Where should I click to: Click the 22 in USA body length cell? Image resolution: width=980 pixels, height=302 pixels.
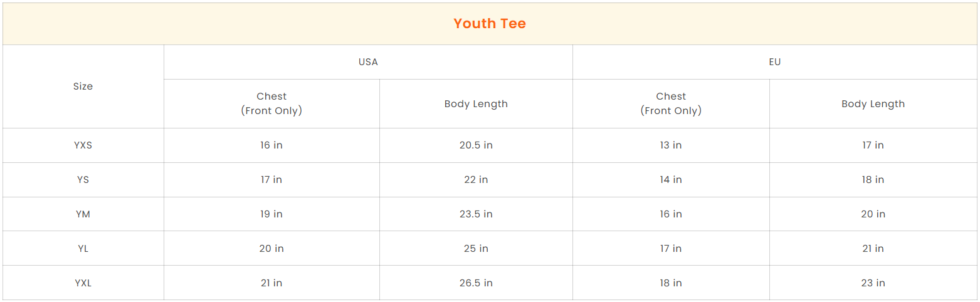476,180
